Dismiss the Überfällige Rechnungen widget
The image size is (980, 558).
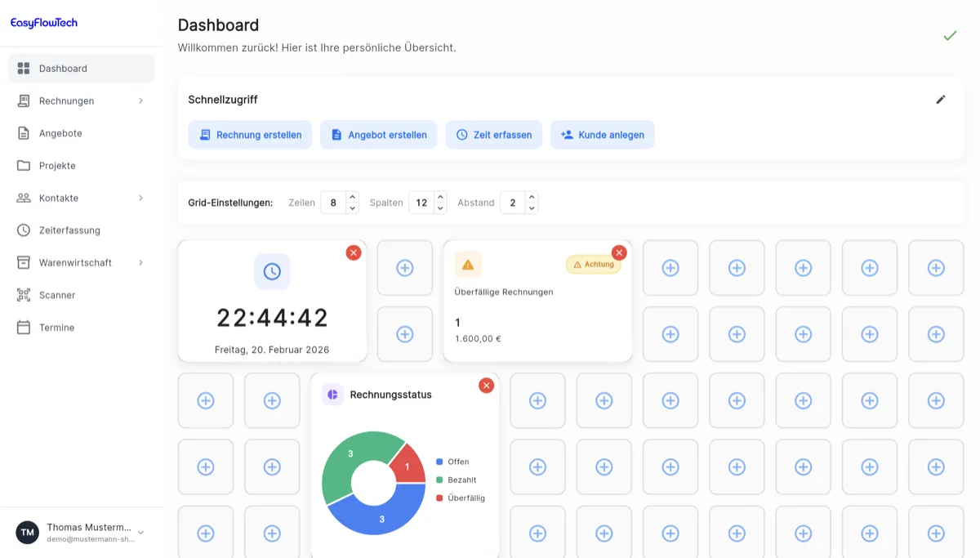click(x=619, y=252)
